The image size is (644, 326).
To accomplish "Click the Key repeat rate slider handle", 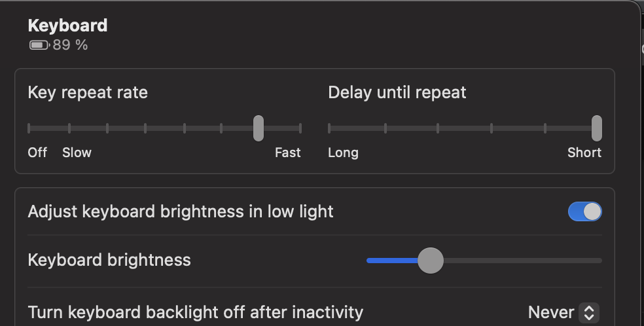I will point(259,128).
